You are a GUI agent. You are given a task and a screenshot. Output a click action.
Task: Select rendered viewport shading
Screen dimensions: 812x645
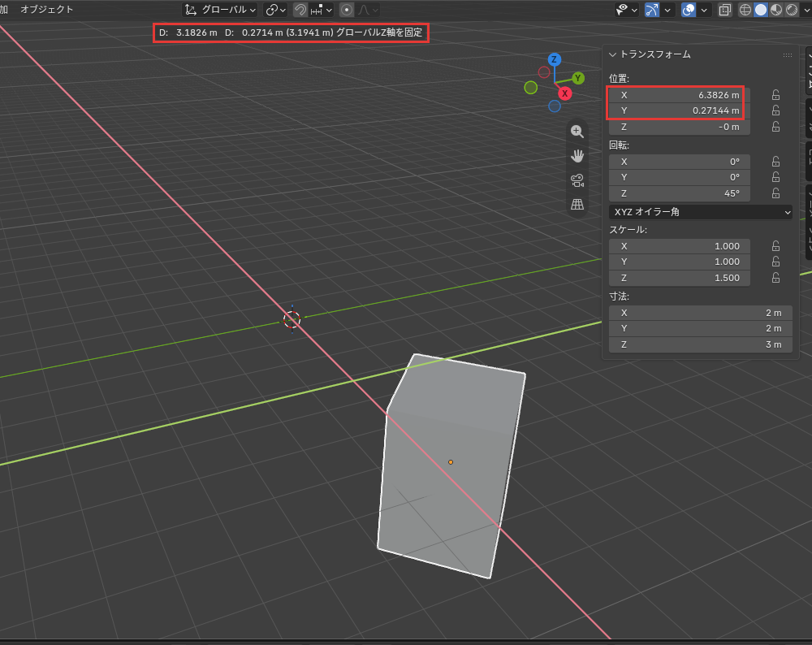click(x=791, y=10)
